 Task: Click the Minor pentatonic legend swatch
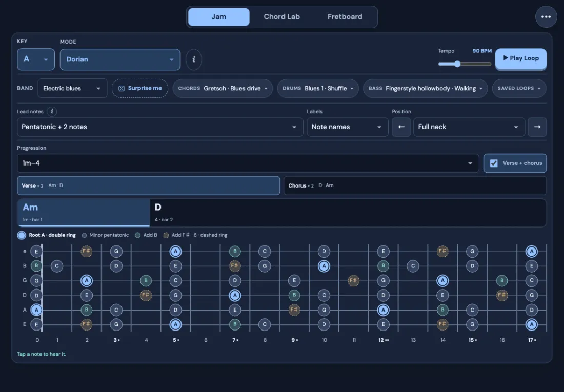click(x=84, y=235)
